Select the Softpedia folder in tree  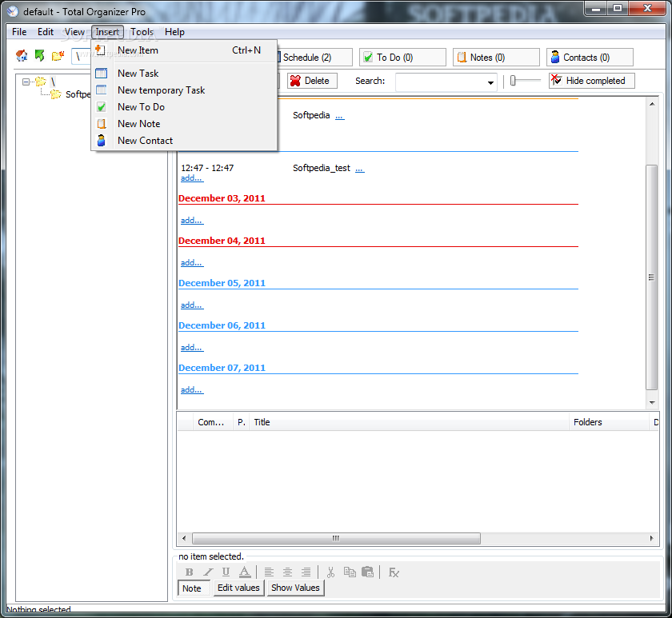point(78,94)
